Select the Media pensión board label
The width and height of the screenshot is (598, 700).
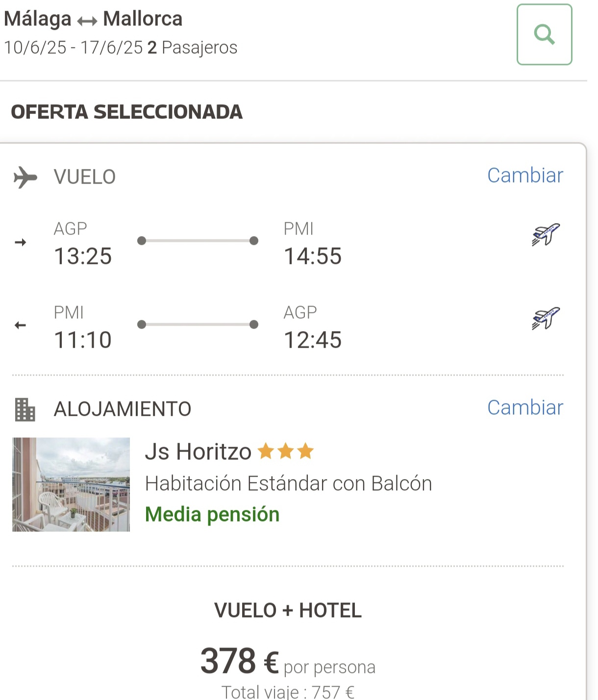coord(212,514)
